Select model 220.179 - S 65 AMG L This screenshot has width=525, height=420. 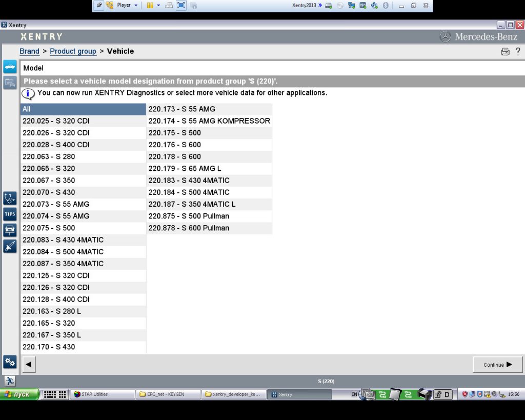209,169
